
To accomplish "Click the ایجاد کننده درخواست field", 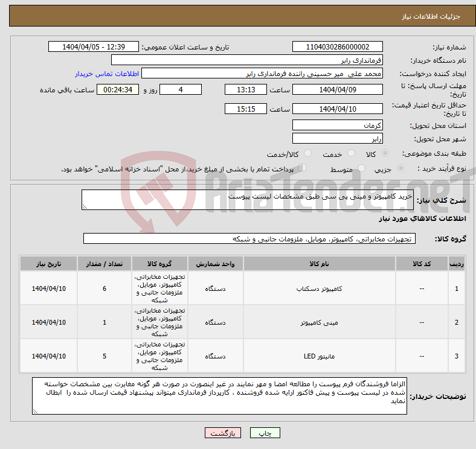I will 262,74.
